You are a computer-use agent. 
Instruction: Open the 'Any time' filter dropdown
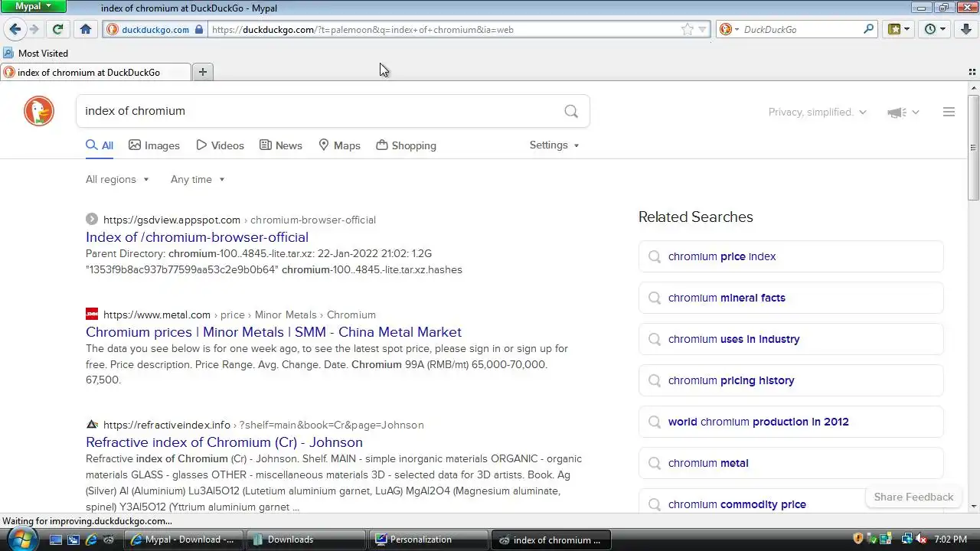(x=198, y=179)
